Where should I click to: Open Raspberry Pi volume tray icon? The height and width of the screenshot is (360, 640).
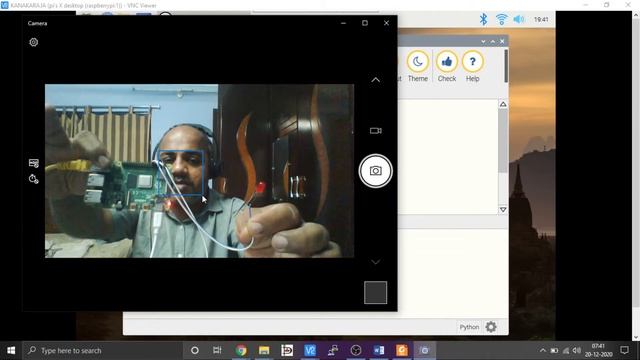[x=518, y=19]
